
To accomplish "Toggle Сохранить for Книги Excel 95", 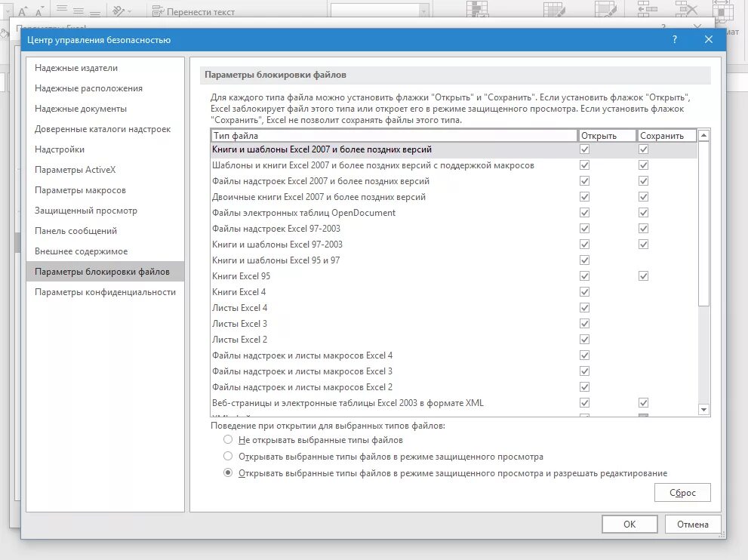I will coord(644,275).
